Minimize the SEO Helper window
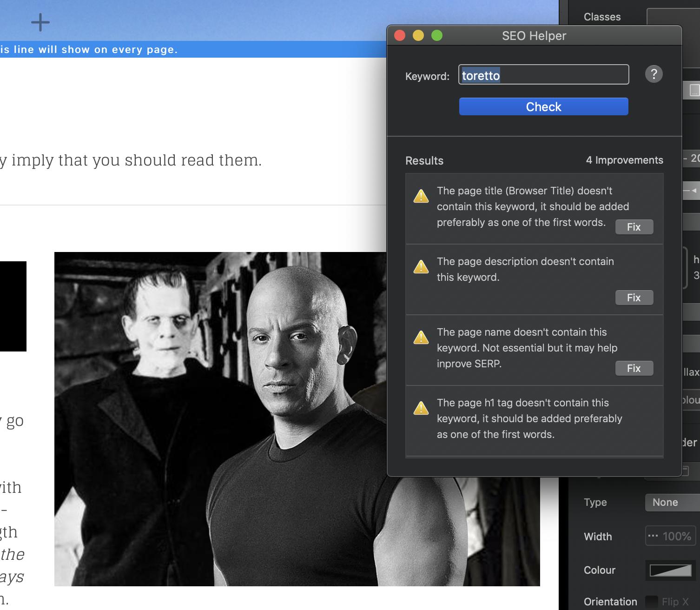The height and width of the screenshot is (610, 700). tap(418, 36)
